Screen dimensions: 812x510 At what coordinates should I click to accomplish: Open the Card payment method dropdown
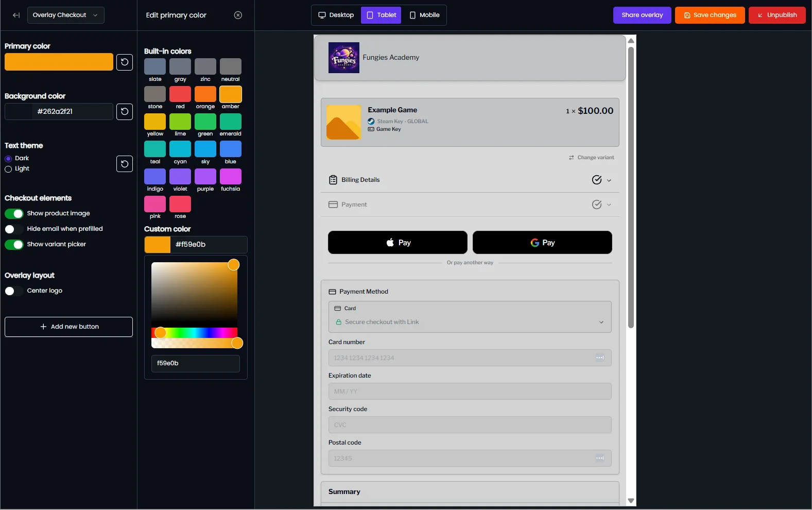(470, 317)
